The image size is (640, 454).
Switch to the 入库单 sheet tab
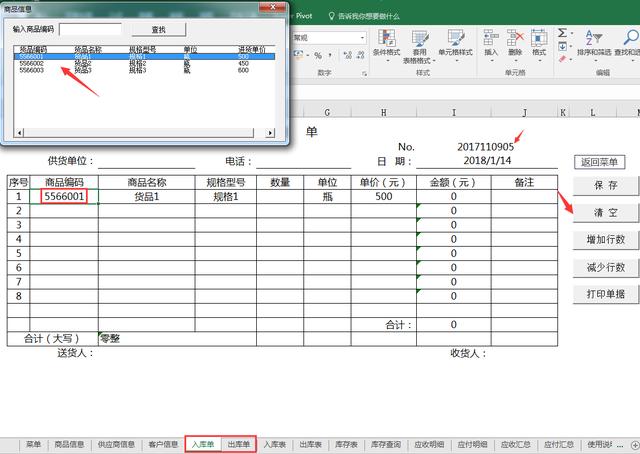pyautogui.click(x=205, y=444)
